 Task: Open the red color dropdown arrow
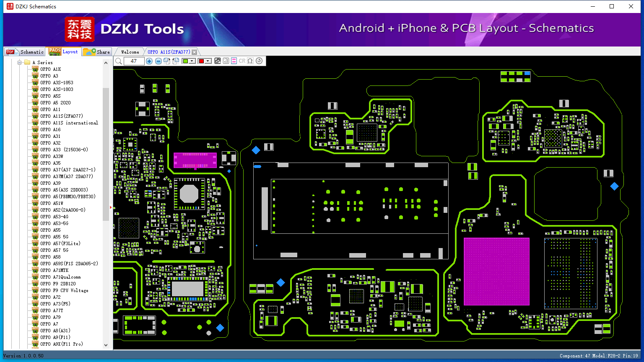point(208,61)
